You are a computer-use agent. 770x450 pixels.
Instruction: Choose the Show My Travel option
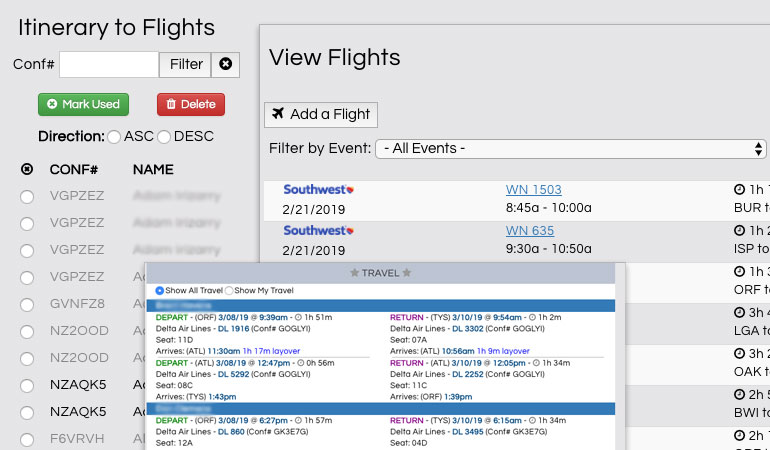229,290
